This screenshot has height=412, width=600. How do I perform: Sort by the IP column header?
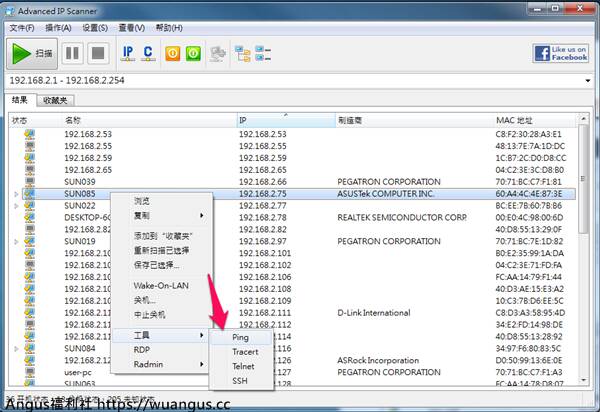[286, 121]
